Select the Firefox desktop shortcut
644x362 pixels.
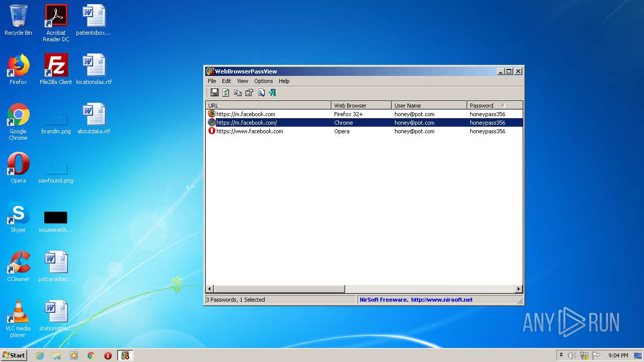18,69
